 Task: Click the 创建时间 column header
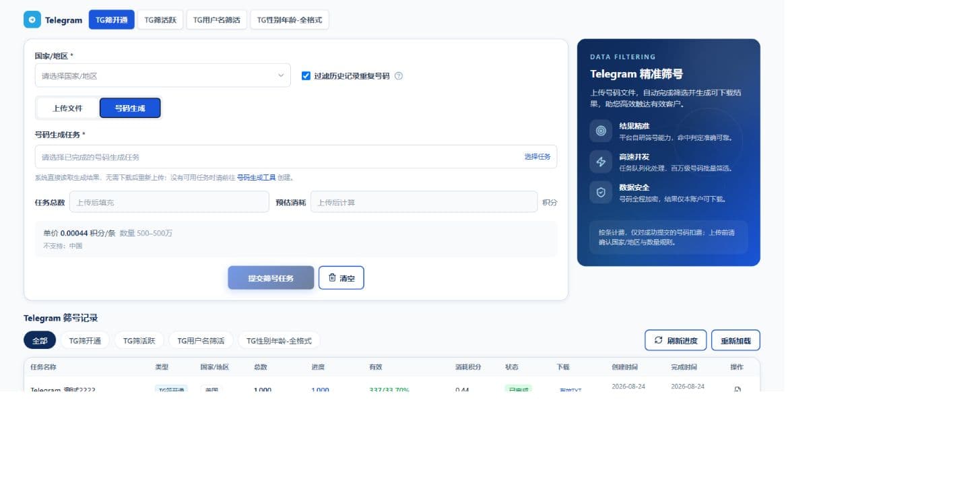pyautogui.click(x=624, y=367)
